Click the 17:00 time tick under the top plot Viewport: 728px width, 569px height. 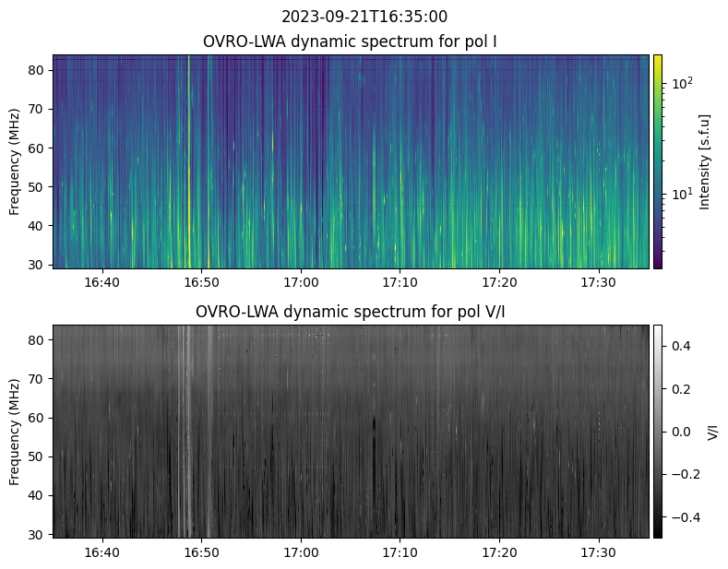[x=301, y=281]
